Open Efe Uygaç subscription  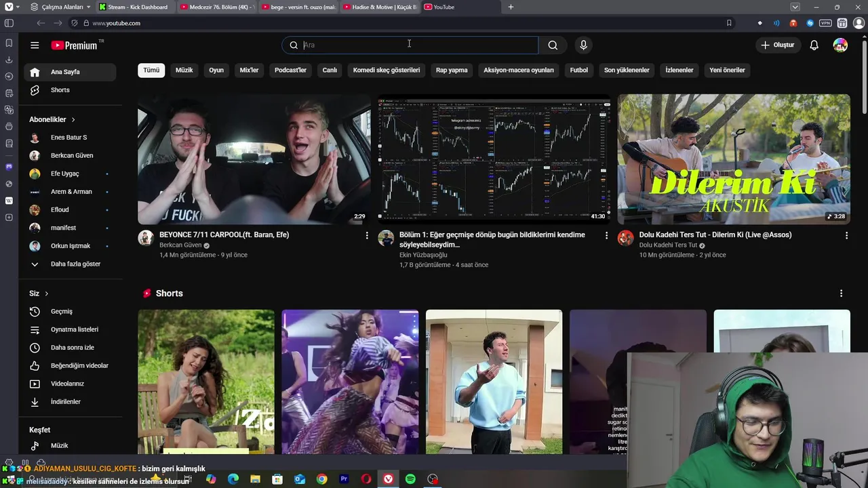coord(70,174)
